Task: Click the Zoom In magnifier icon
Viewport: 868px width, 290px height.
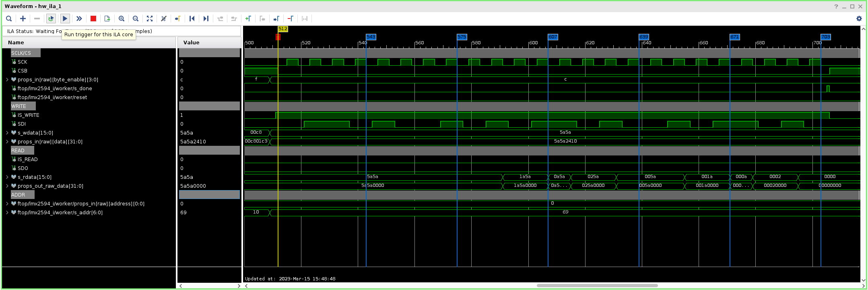Action: pos(122,19)
